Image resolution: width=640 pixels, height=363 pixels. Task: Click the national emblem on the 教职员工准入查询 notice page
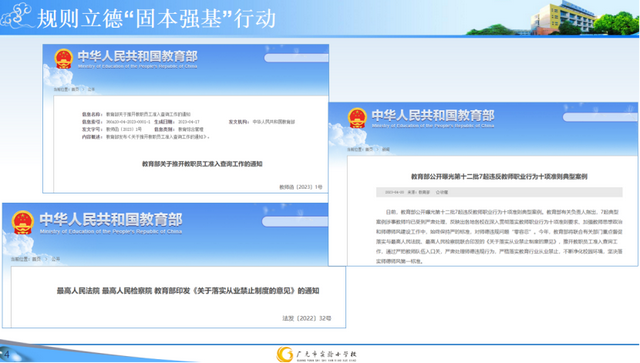point(64,59)
